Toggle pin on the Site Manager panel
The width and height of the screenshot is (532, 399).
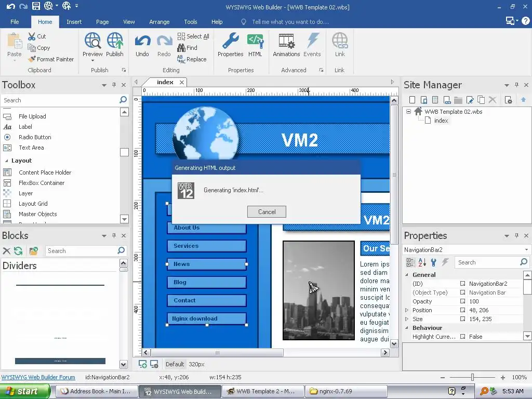tap(516, 85)
